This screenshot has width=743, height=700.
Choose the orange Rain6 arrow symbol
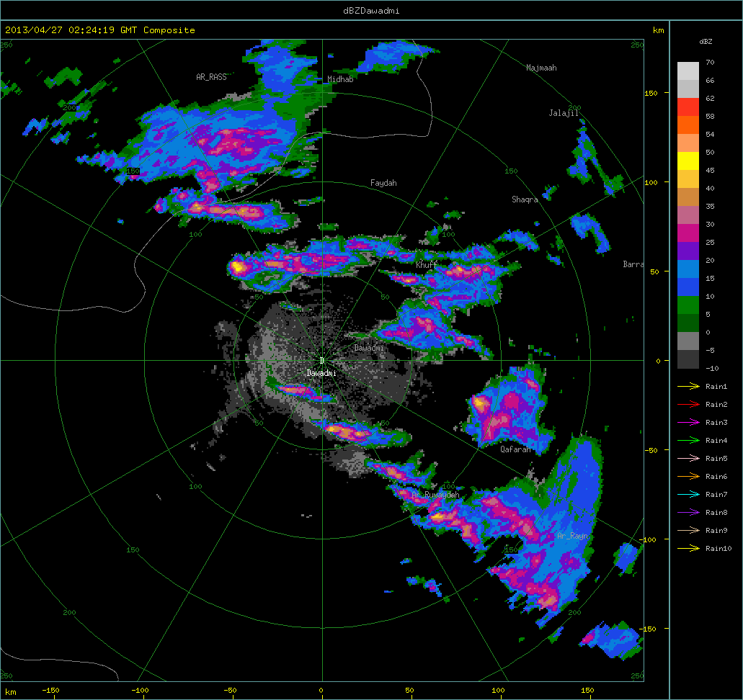(x=688, y=477)
